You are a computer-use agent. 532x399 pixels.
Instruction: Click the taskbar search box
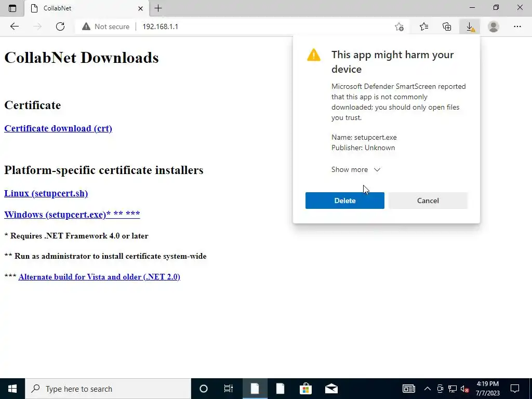point(108,389)
